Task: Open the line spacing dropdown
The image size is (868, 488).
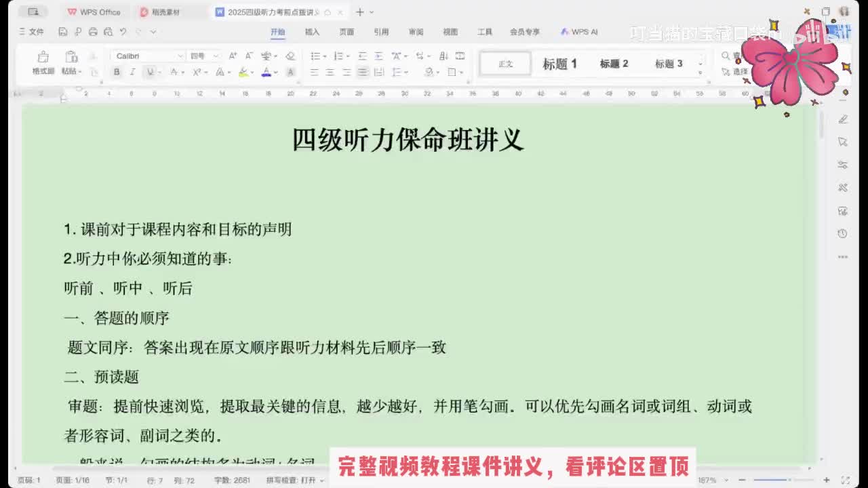Action: (x=407, y=72)
